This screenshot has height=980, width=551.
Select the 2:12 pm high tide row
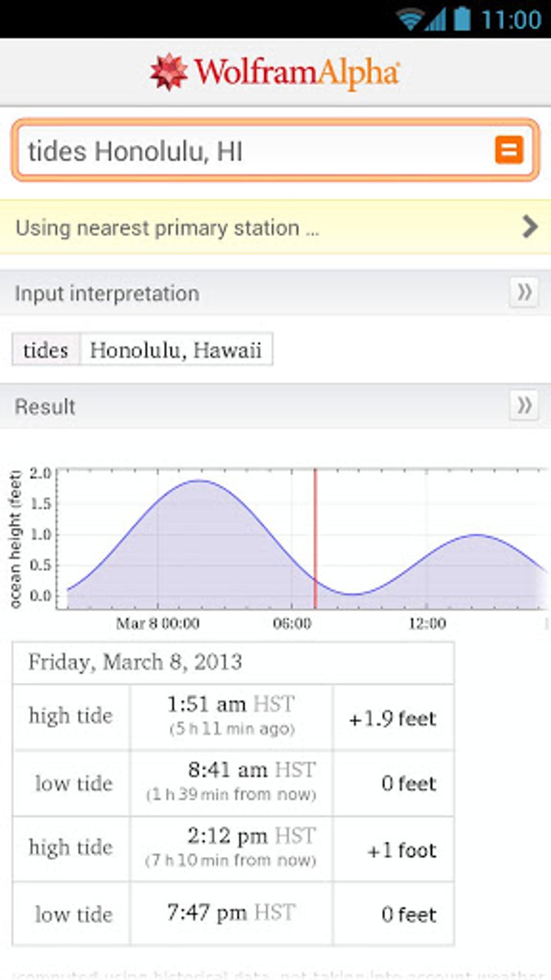[232, 848]
